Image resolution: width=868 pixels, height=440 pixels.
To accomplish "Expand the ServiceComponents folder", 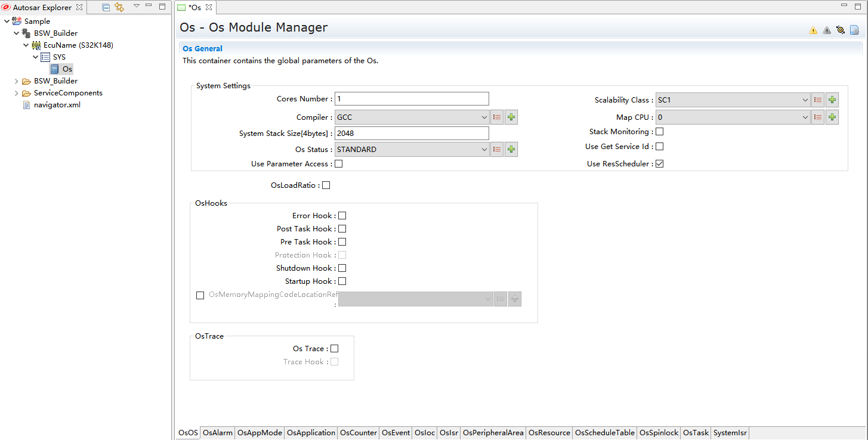I will (x=17, y=93).
